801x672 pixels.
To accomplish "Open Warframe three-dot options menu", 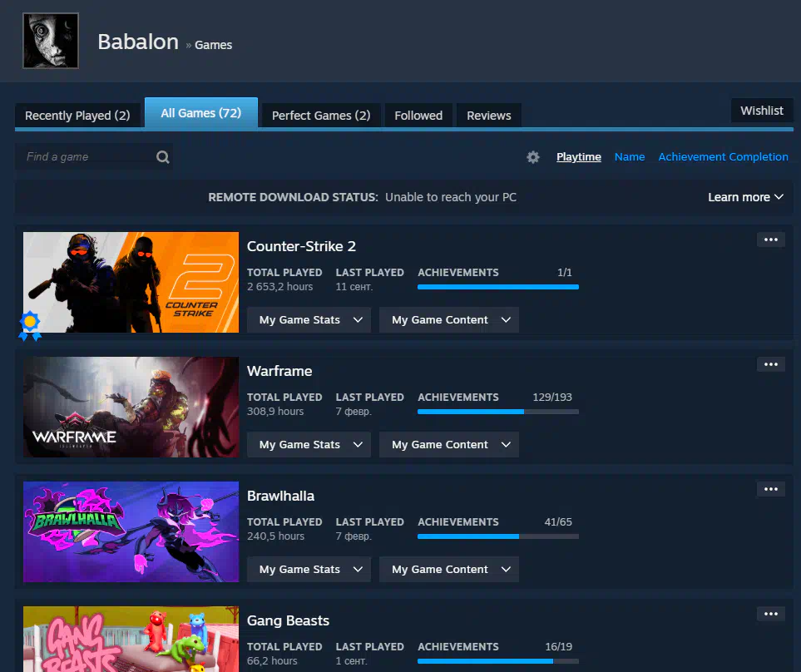I will [x=771, y=364].
